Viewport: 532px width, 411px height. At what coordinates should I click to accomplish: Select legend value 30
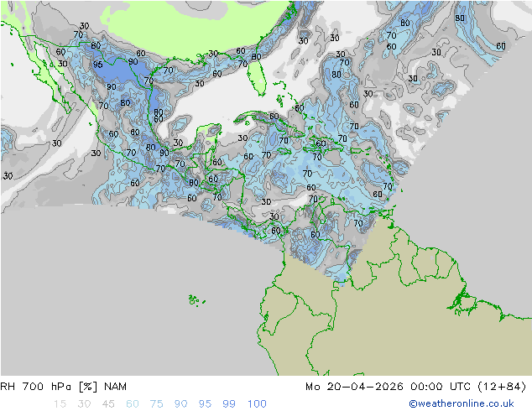(84, 404)
